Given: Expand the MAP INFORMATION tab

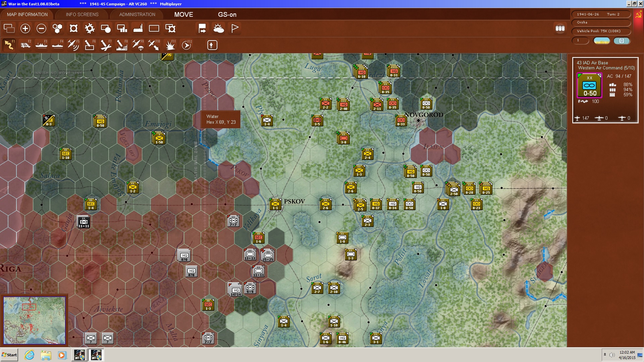Looking at the screenshot, I should (x=27, y=14).
